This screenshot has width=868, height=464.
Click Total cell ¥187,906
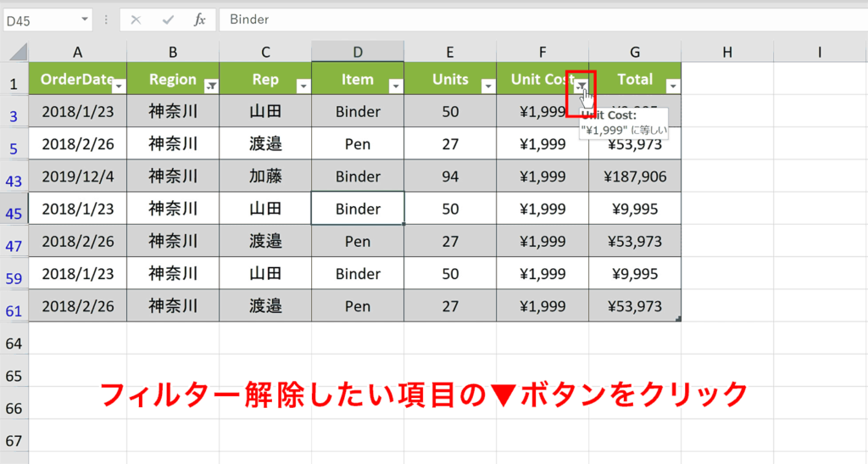point(635,176)
